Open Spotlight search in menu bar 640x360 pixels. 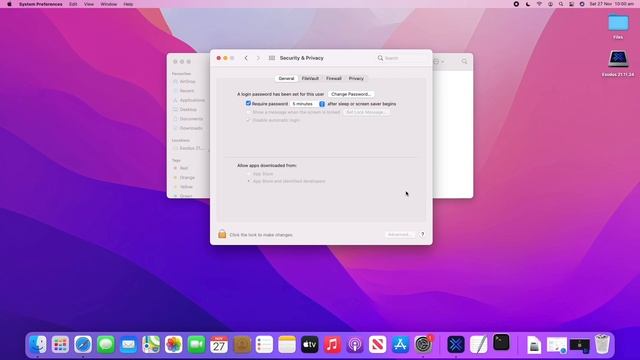point(561,4)
